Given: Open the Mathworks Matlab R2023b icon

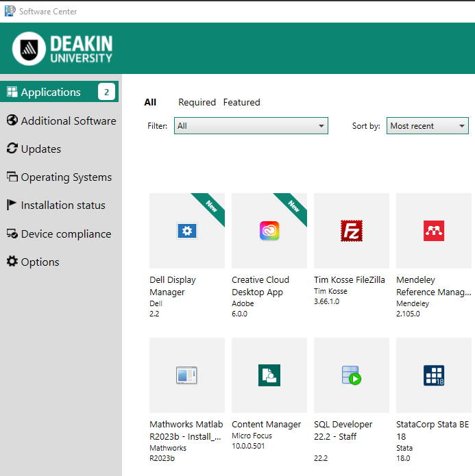Looking at the screenshot, I should (186, 375).
